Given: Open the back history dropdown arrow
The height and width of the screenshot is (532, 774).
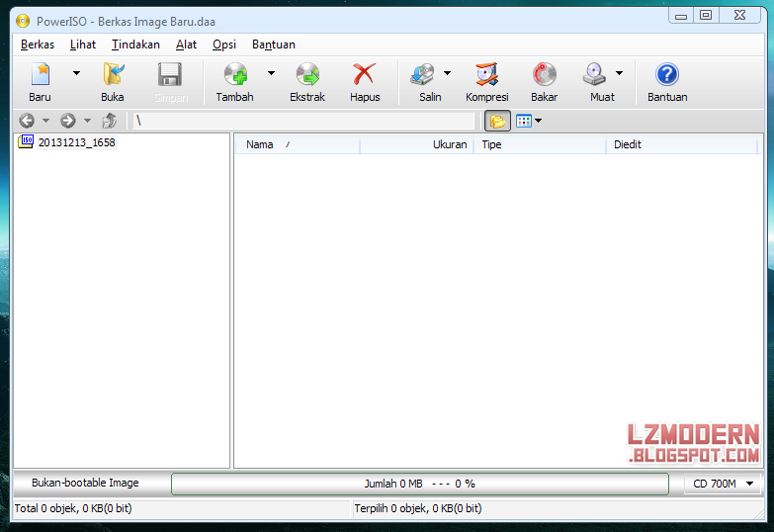Looking at the screenshot, I should (45, 121).
